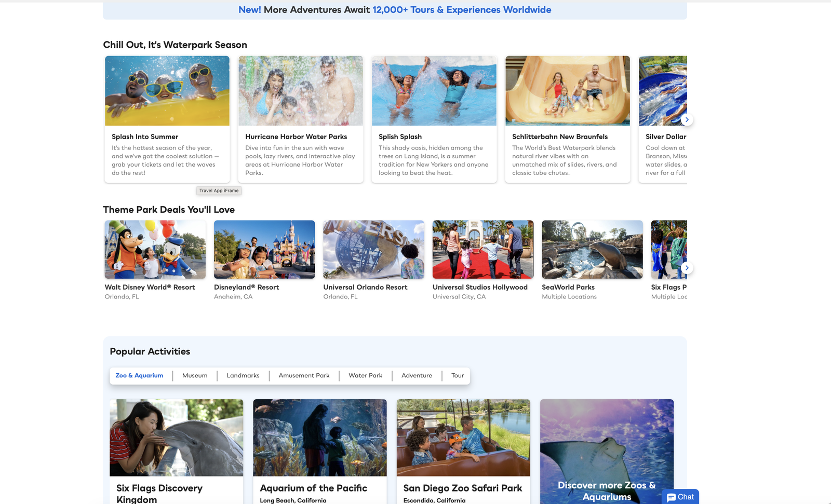Click the theme park carousel next arrow
This screenshot has height=504, width=831.
(687, 268)
